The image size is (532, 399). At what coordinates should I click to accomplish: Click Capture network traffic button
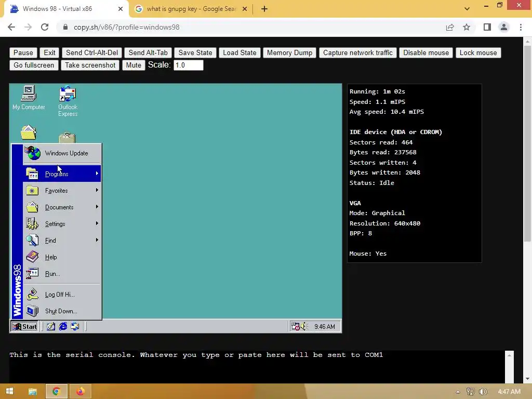click(357, 52)
